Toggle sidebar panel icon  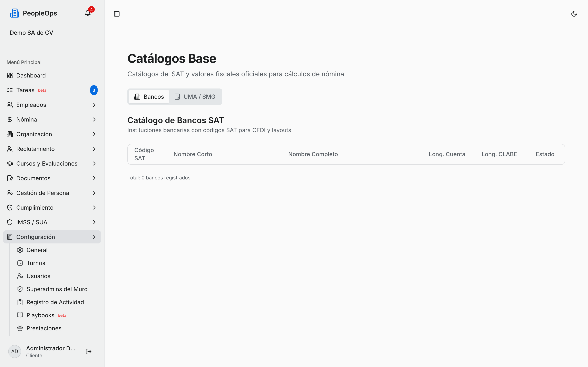117,14
